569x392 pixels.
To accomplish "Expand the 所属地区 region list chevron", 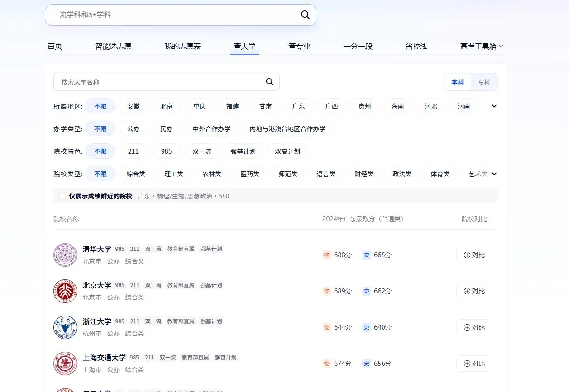I will pos(494,106).
